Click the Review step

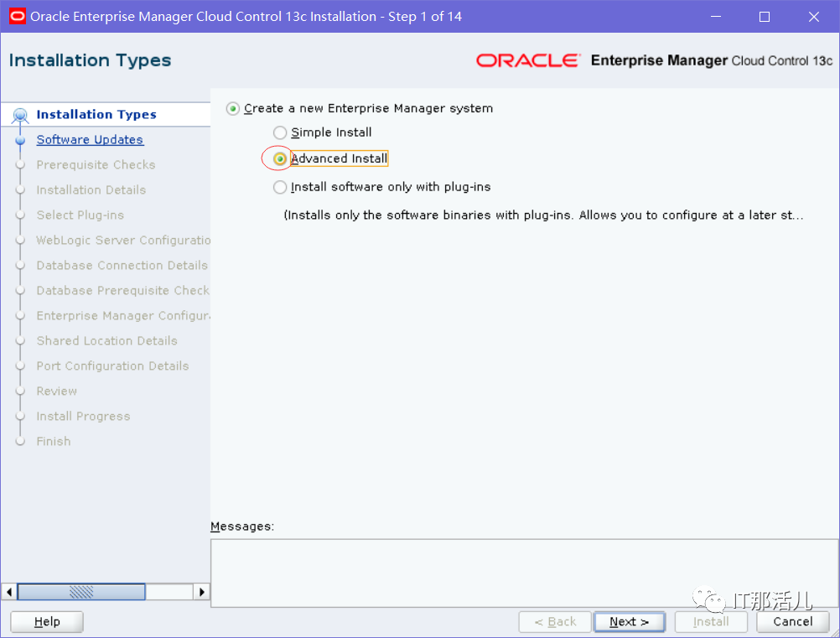(57, 392)
